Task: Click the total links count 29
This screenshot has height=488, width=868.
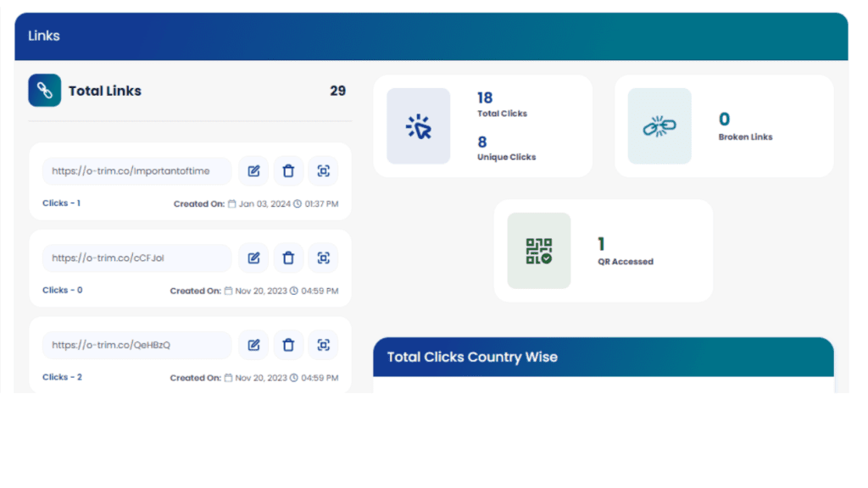Action: coord(337,91)
